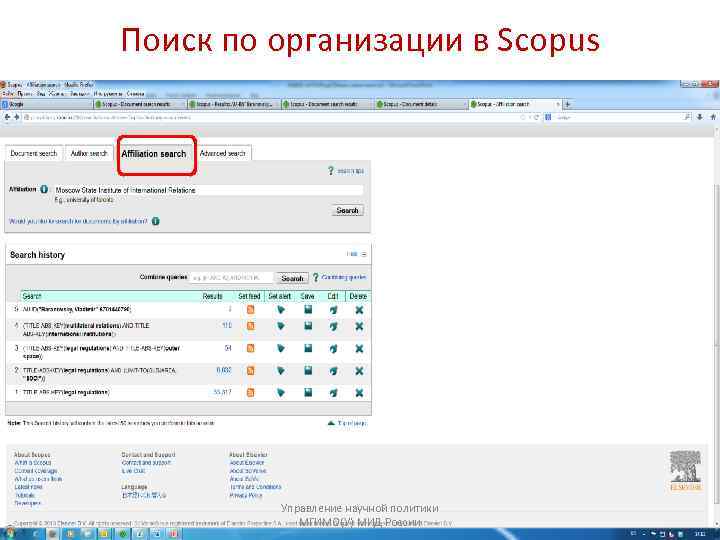Delete the multilateral relations search
Screen dimensions: 720x540
pyautogui.click(x=359, y=326)
